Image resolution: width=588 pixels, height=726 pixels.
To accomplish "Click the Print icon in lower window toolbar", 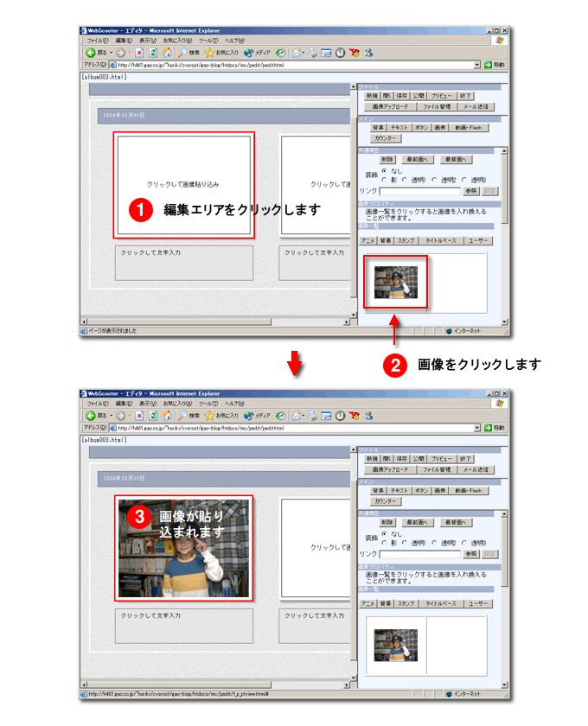I will [x=313, y=416].
